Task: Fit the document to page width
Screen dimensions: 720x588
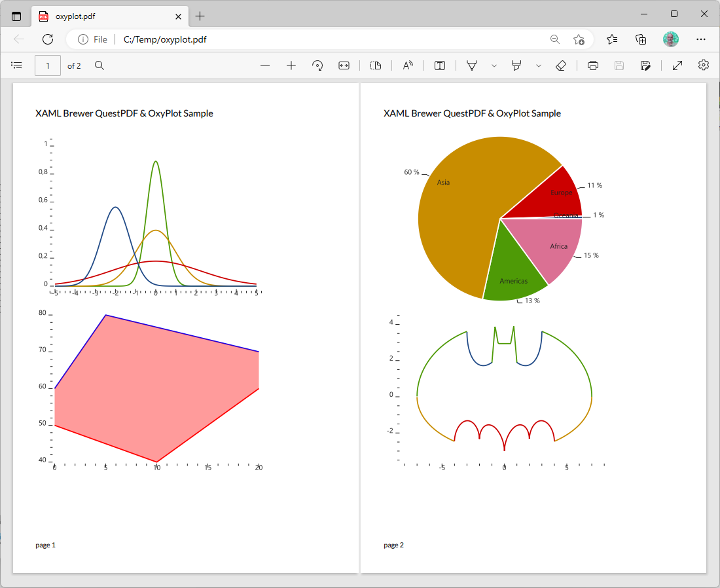Action: [x=344, y=65]
